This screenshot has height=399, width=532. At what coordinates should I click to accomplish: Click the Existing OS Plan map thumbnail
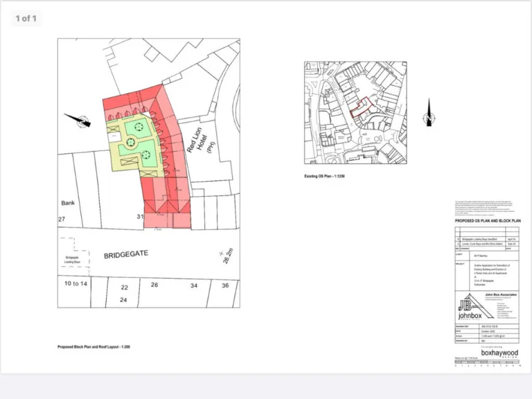[x=355, y=113]
